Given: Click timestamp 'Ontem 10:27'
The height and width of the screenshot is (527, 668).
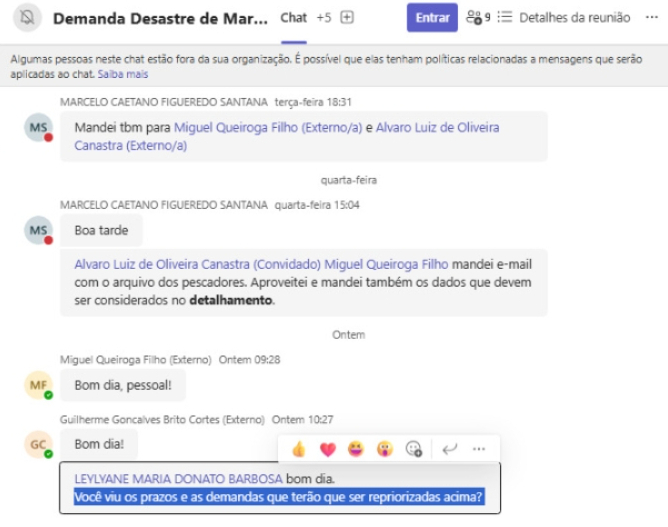Looking at the screenshot, I should [x=302, y=420].
